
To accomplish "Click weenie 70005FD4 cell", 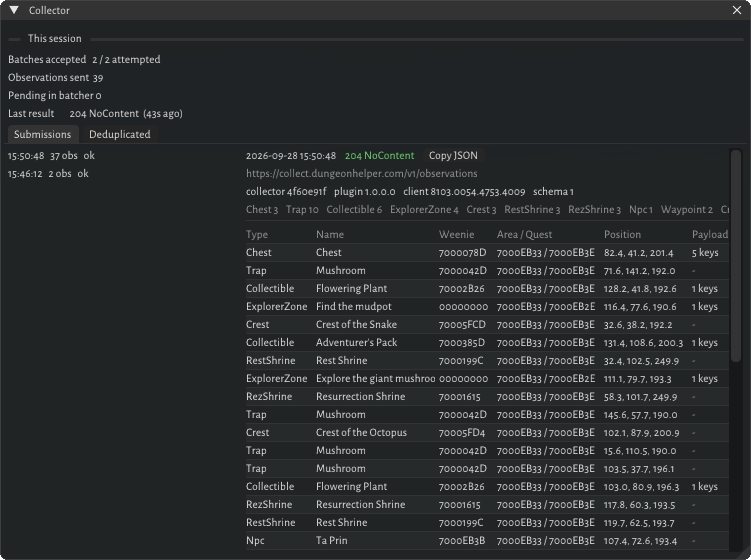I will coord(462,433).
